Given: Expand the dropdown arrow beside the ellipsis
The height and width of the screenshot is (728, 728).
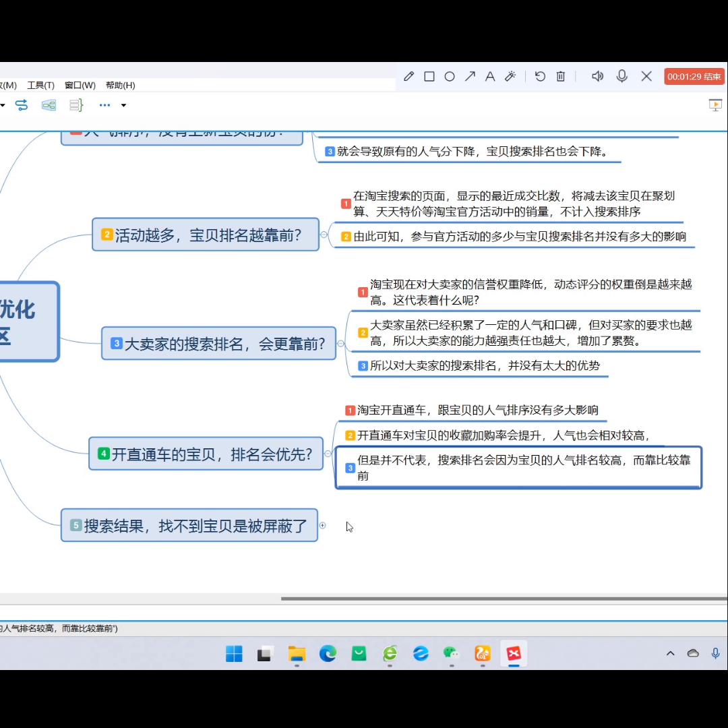Looking at the screenshot, I should point(123,105).
